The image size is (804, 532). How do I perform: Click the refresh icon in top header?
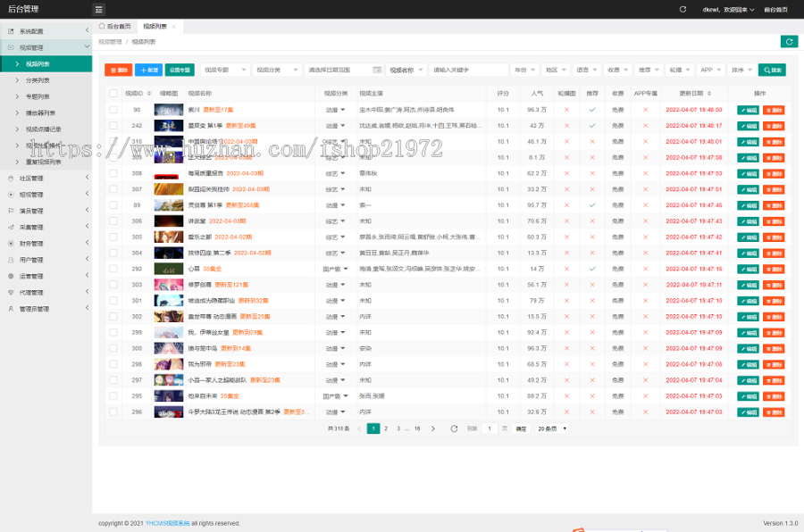point(683,9)
